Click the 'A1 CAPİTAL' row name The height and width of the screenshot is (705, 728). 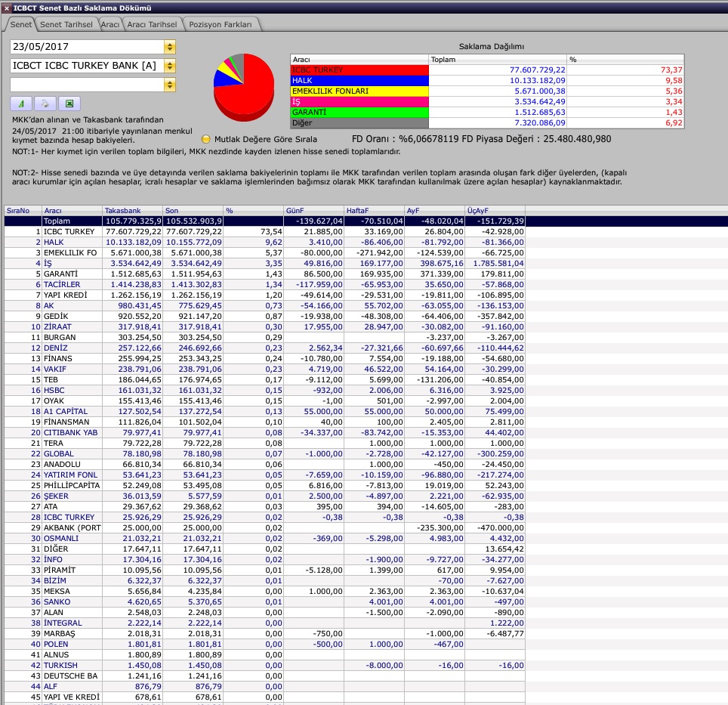pos(66,412)
